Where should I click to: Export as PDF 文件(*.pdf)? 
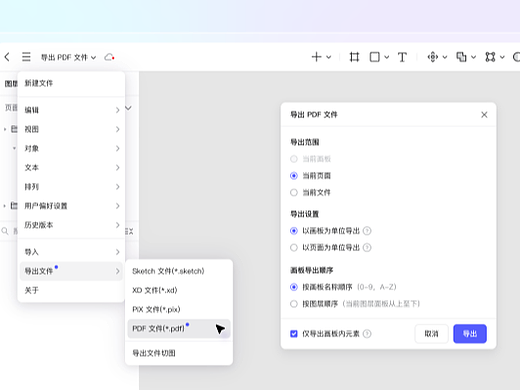(x=179, y=329)
